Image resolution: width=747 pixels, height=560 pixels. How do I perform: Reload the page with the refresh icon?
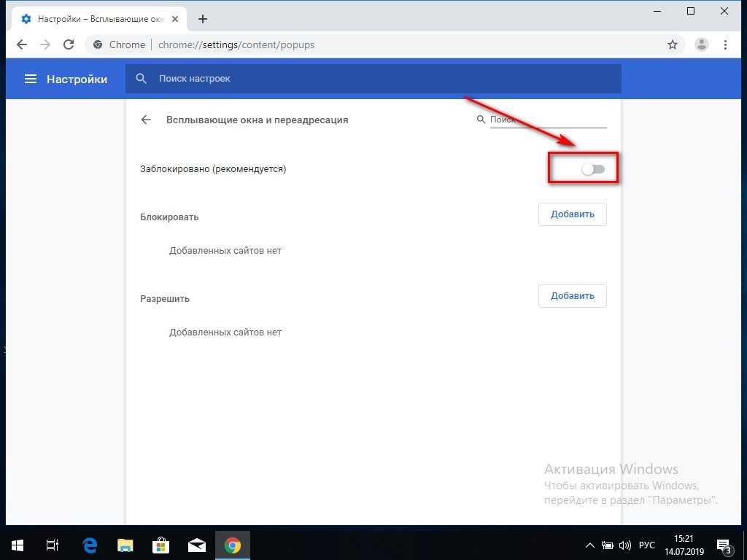[69, 44]
